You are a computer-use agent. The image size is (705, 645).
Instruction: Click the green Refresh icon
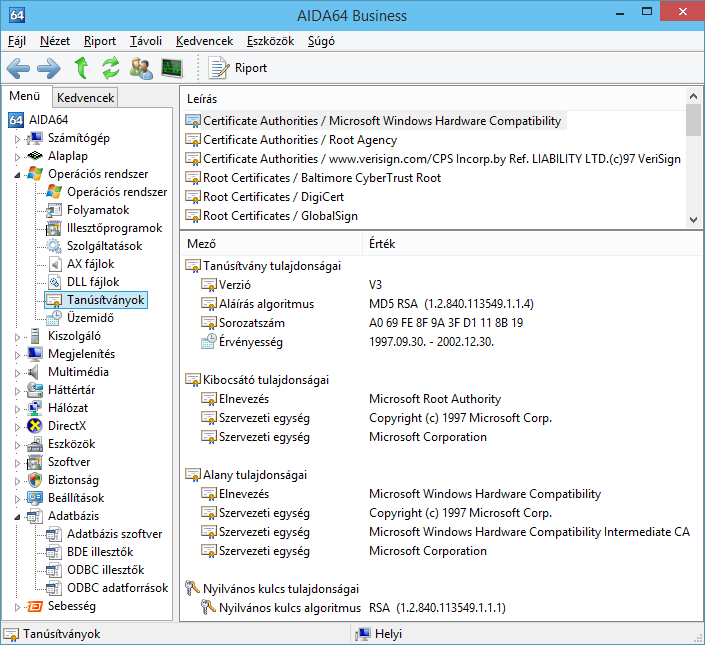111,68
